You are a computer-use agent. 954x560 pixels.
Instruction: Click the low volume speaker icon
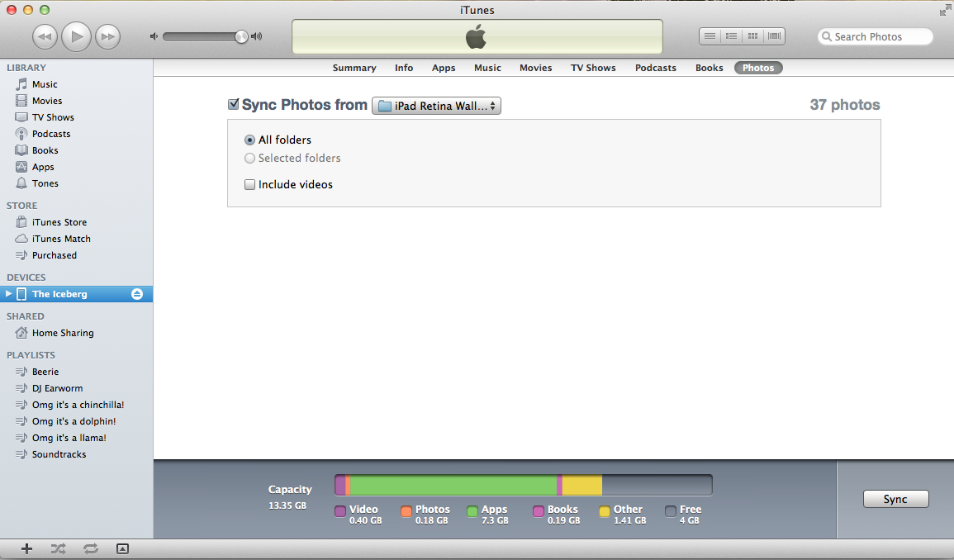(154, 36)
